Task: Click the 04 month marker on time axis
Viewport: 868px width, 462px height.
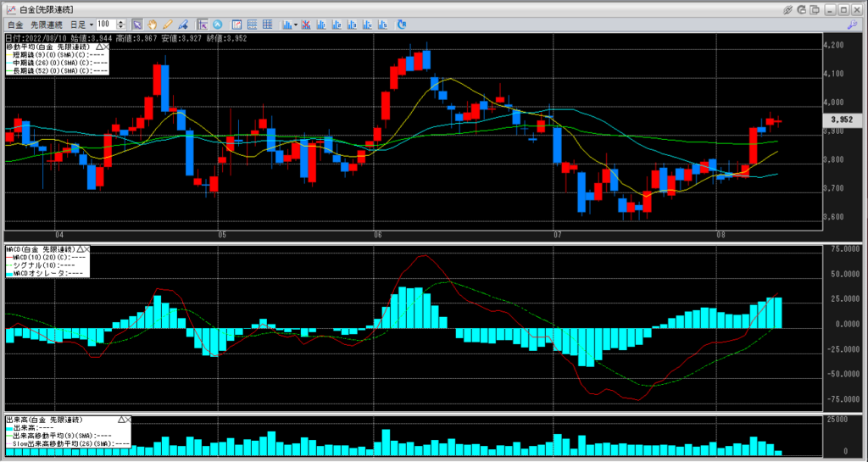Action: point(58,235)
